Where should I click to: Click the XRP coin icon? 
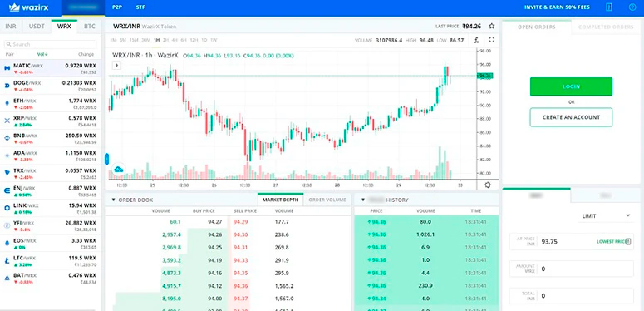point(7,121)
